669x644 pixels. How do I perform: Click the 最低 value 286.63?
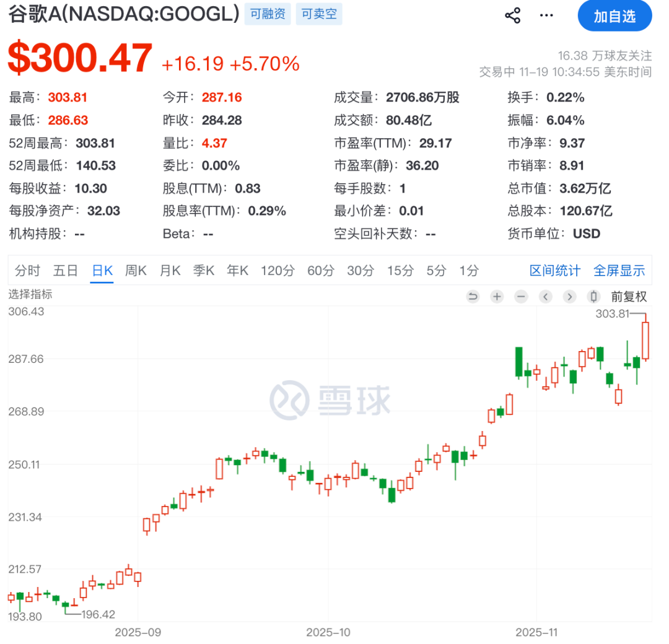[69, 121]
